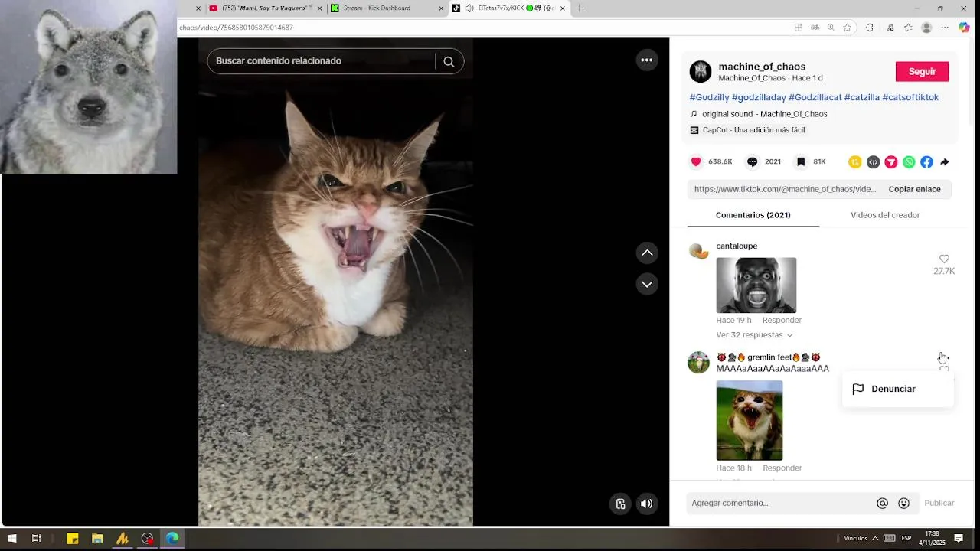Select Denunciar in the comment menu

898,389
